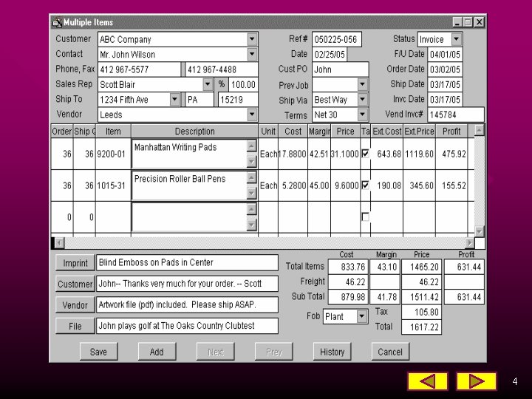Click scroll-up arrow in Precision Roller Ball Pens description
Viewport: 532px width, 399px height.
coord(251,177)
